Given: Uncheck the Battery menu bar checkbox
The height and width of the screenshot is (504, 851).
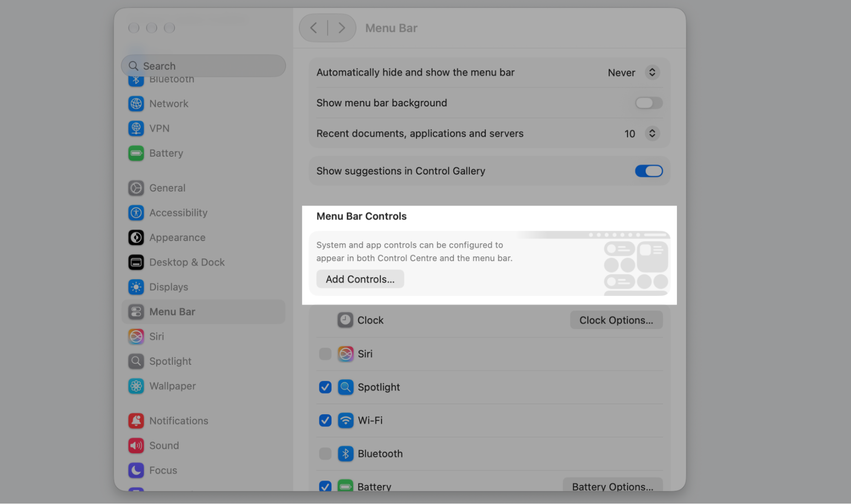Looking at the screenshot, I should 325,486.
